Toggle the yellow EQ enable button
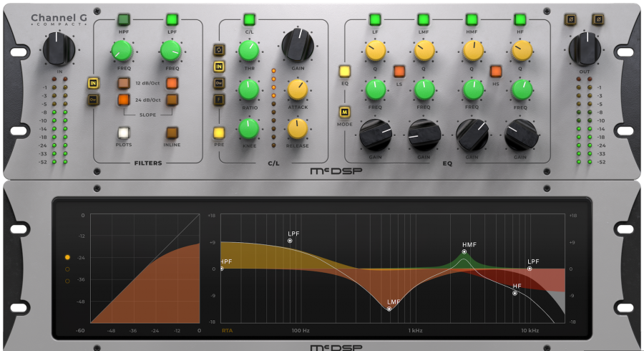The height and width of the screenshot is (351, 644). click(x=345, y=72)
